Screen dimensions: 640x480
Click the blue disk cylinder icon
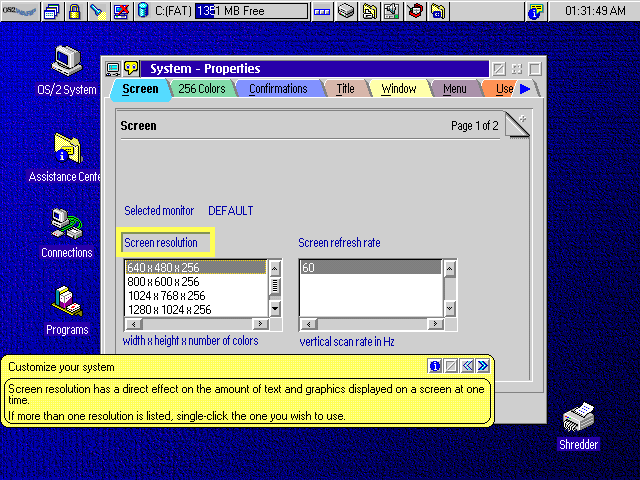(143, 11)
